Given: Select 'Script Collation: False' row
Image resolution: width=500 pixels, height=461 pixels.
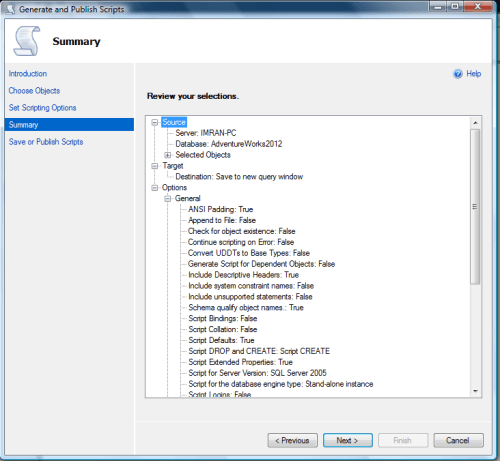Looking at the screenshot, I should [223, 329].
